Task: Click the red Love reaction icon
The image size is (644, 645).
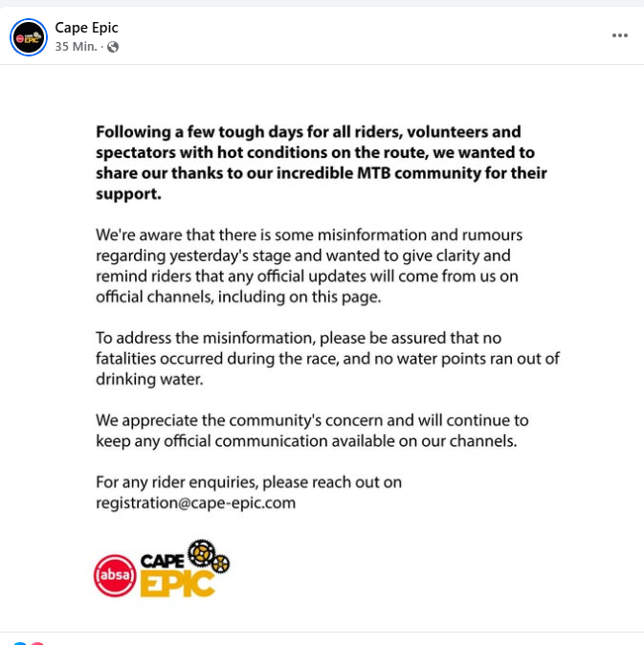Action: coord(36,642)
